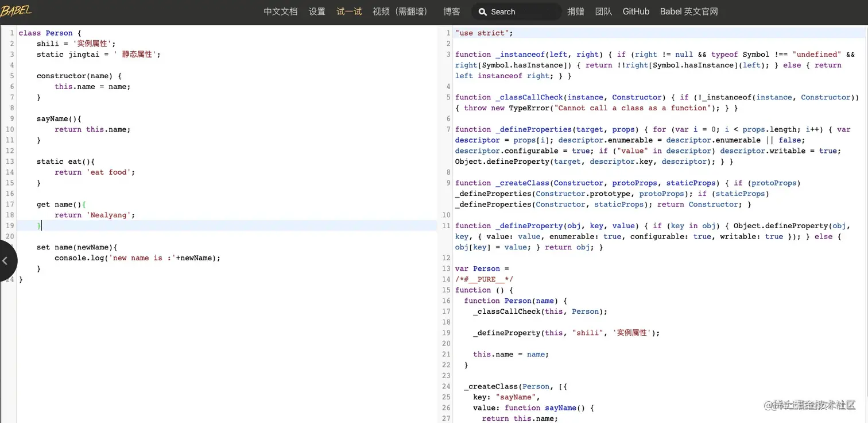The height and width of the screenshot is (423, 868).
Task: Click the 'var Person =' output line
Action: tap(482, 269)
